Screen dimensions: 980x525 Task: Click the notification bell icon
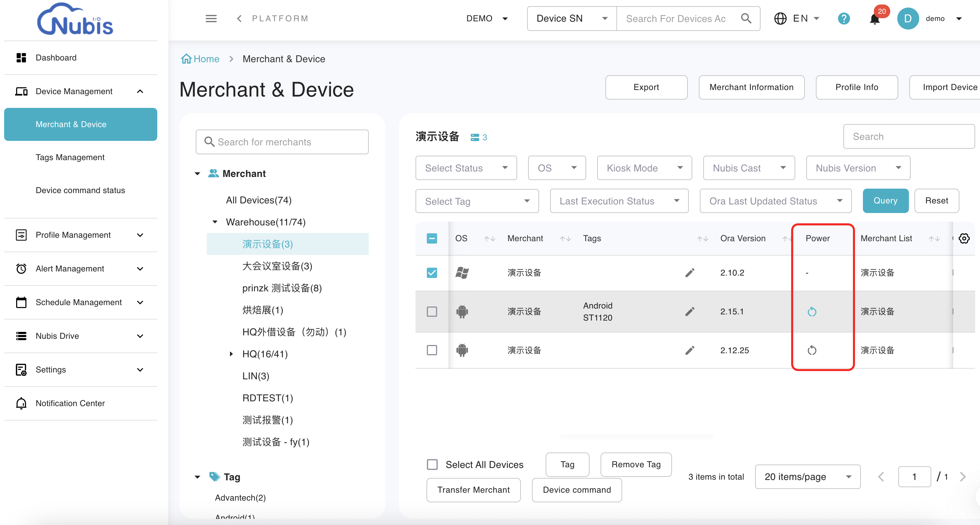[875, 19]
